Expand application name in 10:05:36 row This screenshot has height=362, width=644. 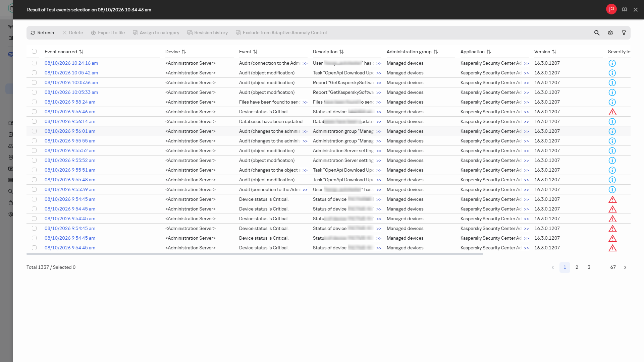[526, 83]
